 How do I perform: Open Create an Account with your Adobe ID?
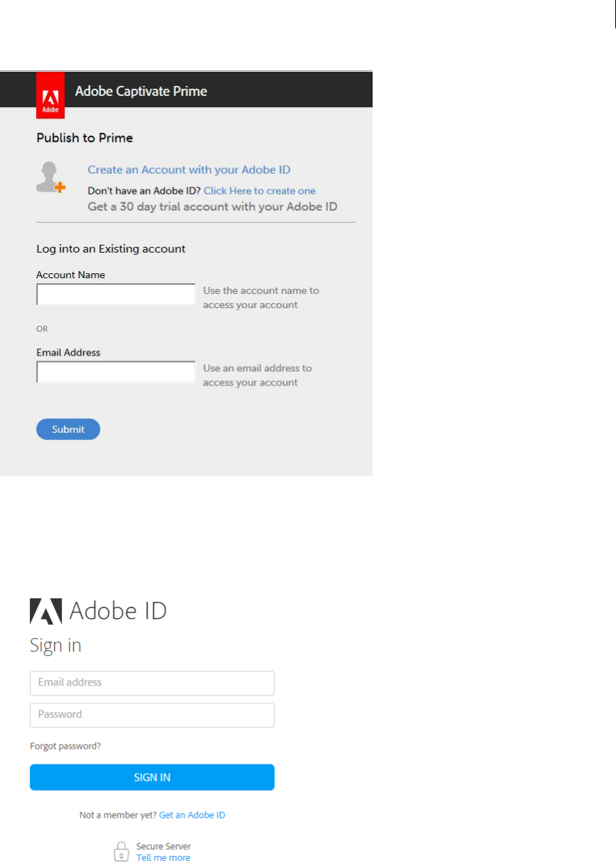(189, 170)
